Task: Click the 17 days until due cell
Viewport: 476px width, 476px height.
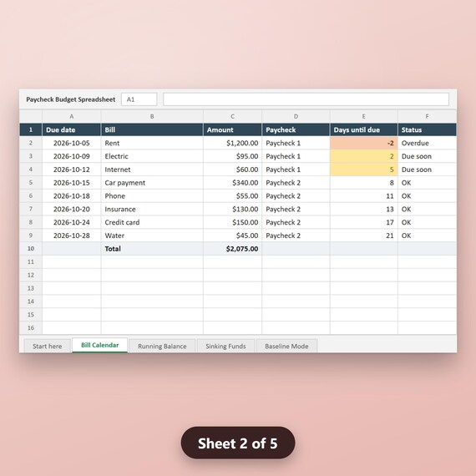Action: coord(363,222)
